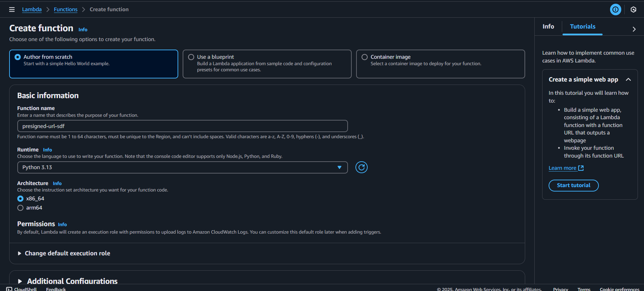Open Terms link in footer
Image resolution: width=644 pixels, height=291 pixels.
(584, 289)
